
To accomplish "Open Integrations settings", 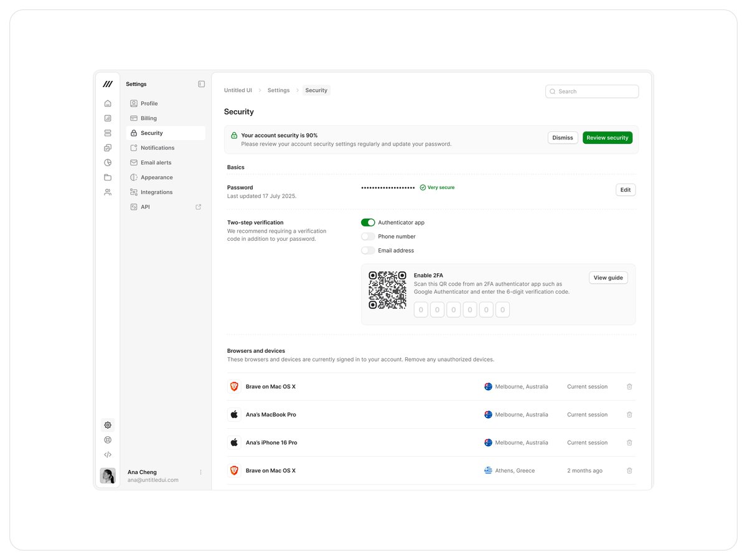I will click(x=166, y=192).
